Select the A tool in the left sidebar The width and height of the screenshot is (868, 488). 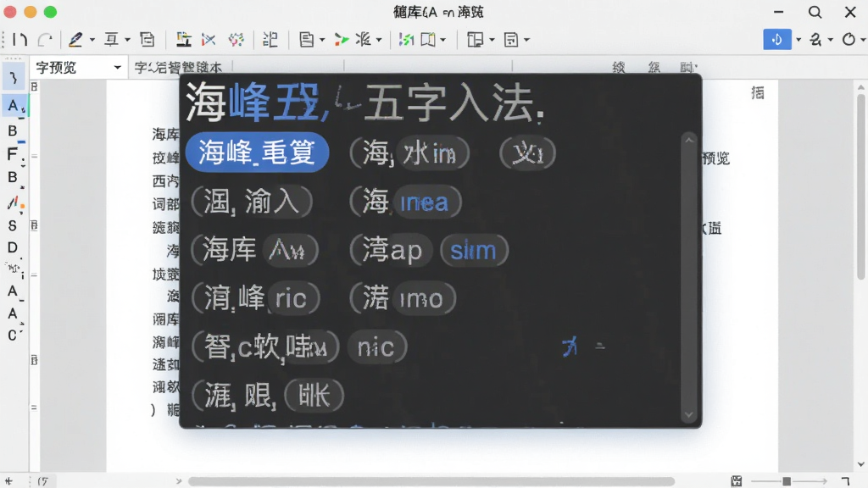[x=13, y=105]
